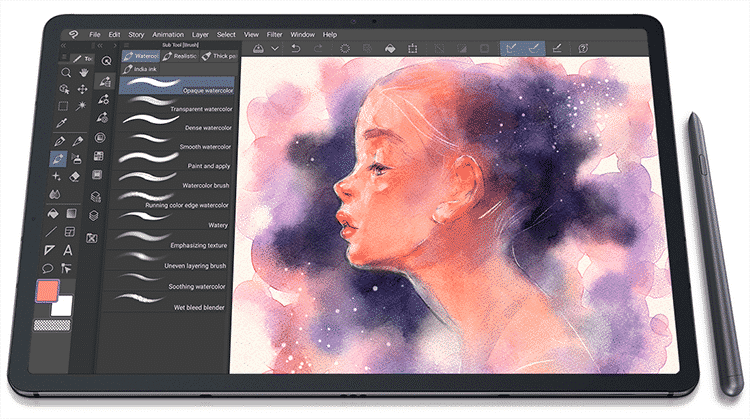The width and height of the screenshot is (750, 419).
Task: Click the Clip Studio Paint logo icon
Action: (x=73, y=34)
